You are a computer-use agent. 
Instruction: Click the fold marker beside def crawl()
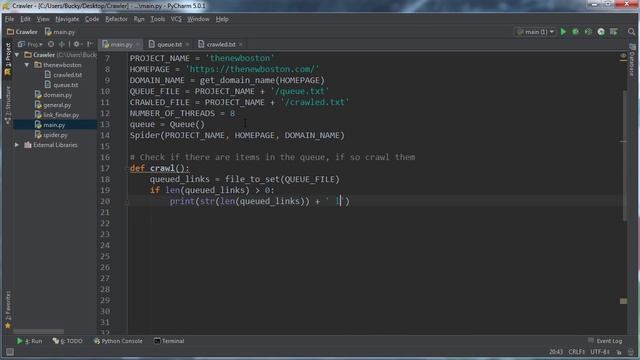click(x=127, y=169)
